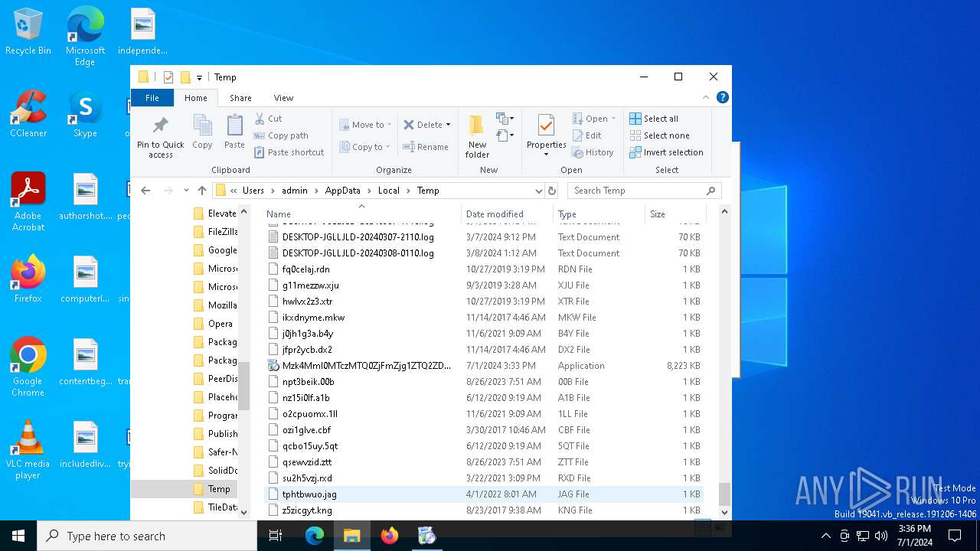The image size is (980, 551).
Task: Collapse the ribbon with chevron
Action: [706, 98]
